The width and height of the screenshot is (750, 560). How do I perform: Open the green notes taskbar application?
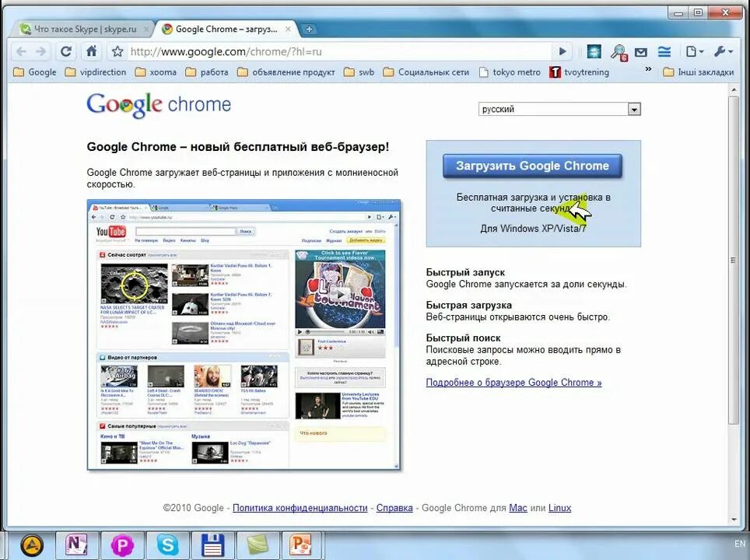pyautogui.click(x=259, y=545)
